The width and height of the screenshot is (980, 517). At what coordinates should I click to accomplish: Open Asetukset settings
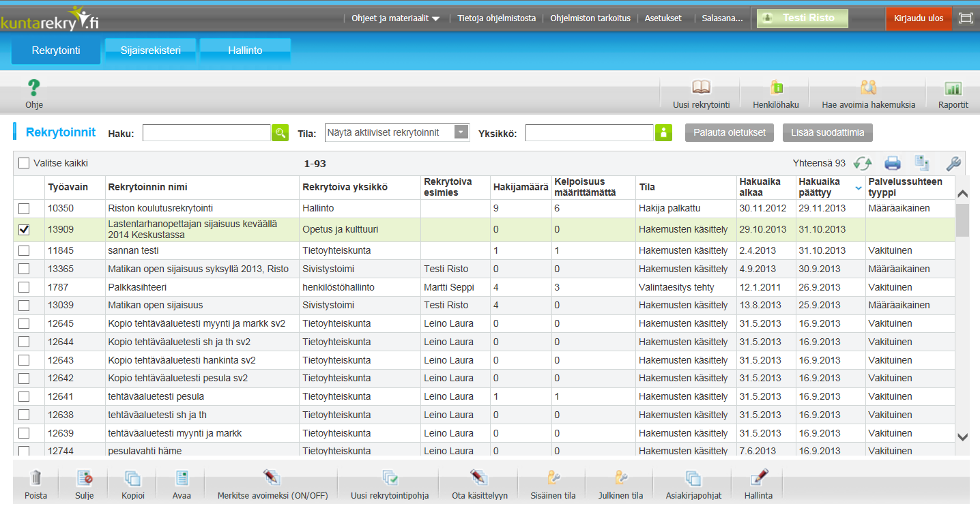663,18
